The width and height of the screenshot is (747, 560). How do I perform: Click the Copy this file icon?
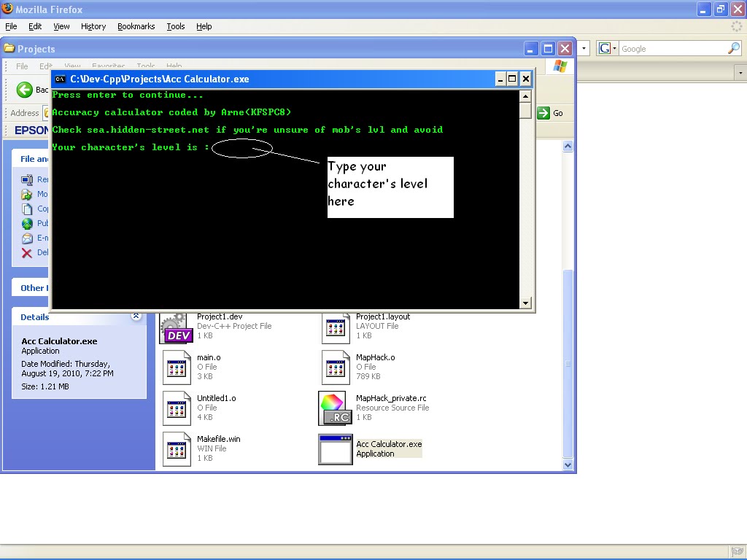tap(27, 209)
